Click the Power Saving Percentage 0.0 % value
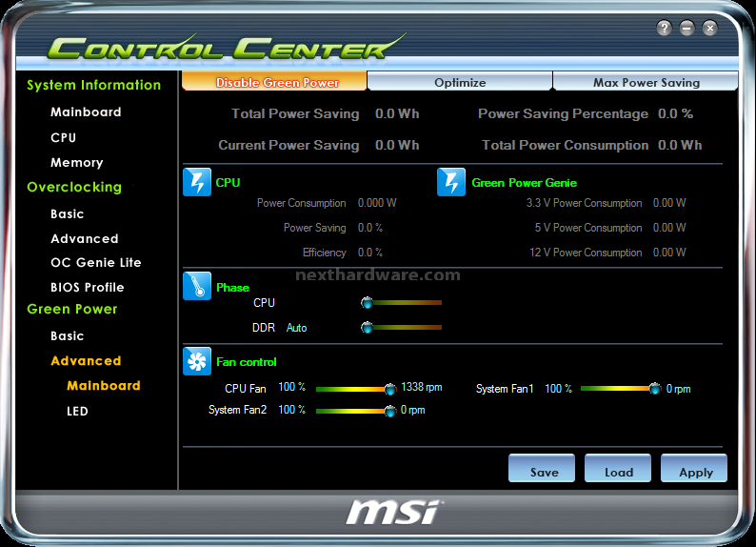Image resolution: width=756 pixels, height=547 pixels. (x=675, y=113)
